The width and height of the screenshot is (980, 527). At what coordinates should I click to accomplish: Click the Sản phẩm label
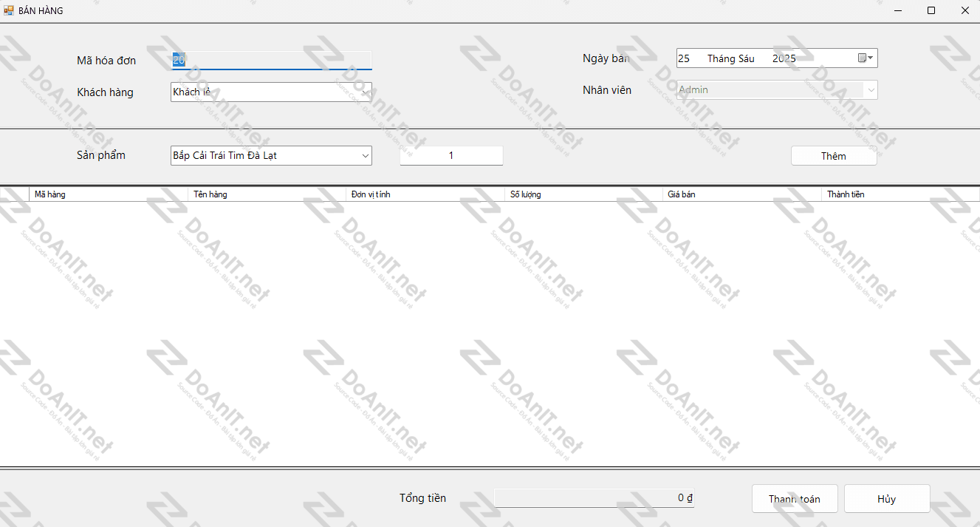[101, 155]
